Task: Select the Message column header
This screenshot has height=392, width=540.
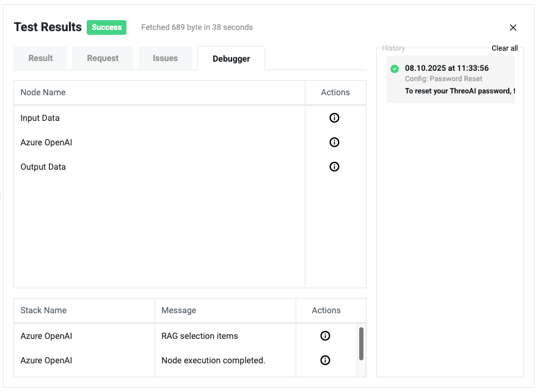Action: point(178,310)
